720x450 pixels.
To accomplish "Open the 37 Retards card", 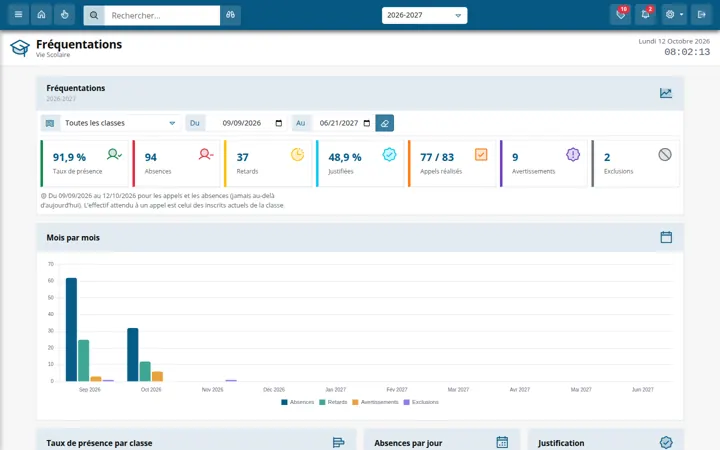I will coord(268,163).
